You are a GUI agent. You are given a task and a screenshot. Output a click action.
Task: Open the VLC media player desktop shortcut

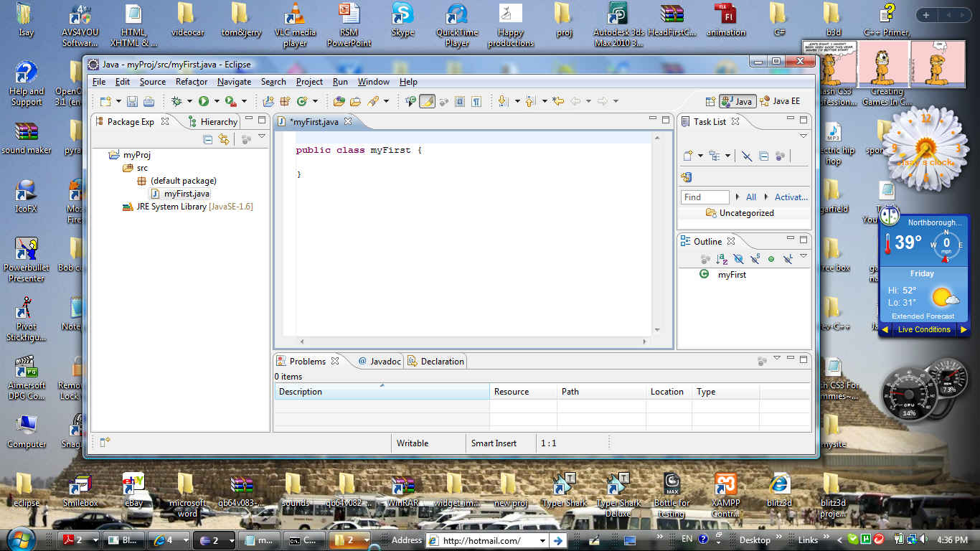point(295,24)
